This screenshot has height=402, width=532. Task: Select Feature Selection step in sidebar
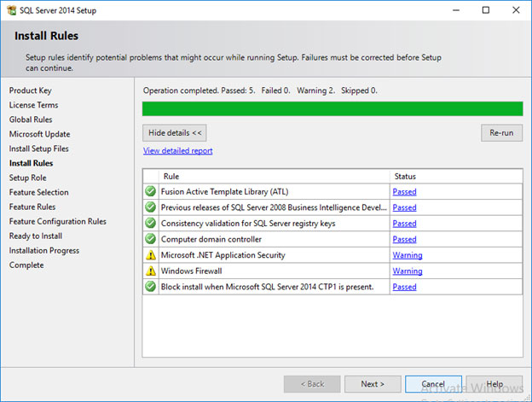(x=38, y=192)
